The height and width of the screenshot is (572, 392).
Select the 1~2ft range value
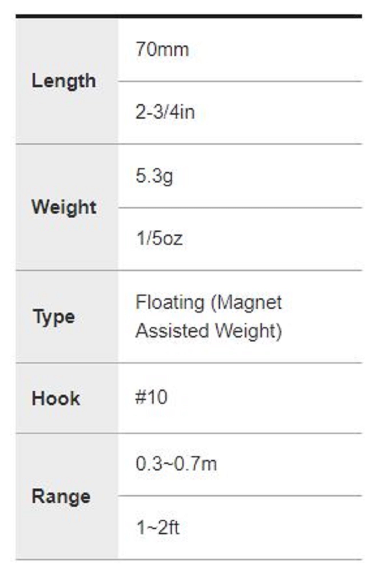point(158,527)
